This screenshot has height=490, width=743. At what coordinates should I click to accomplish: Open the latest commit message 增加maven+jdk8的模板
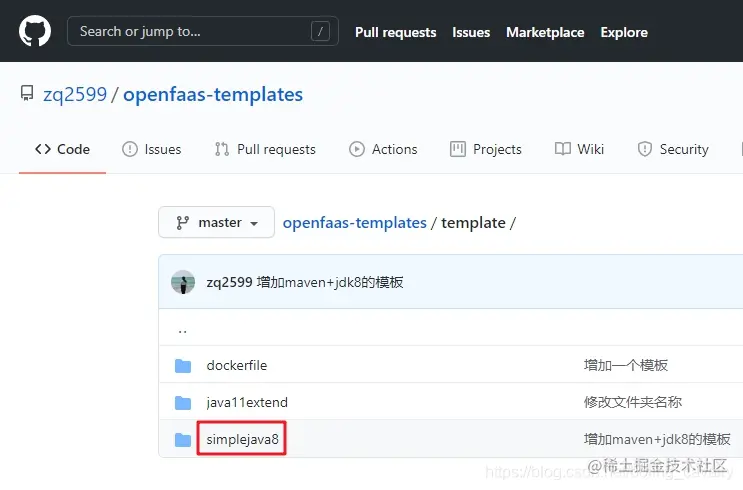pyautogui.click(x=330, y=282)
